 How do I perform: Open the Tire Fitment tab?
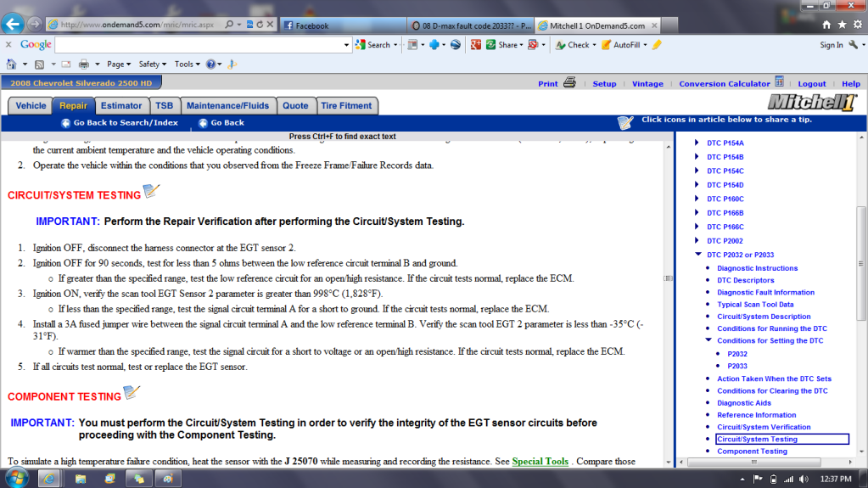(346, 106)
